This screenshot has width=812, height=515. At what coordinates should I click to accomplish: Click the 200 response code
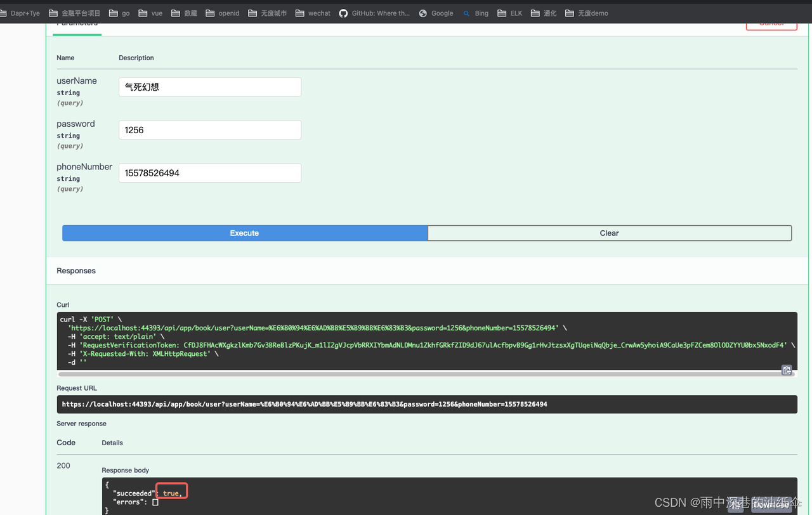coord(63,466)
